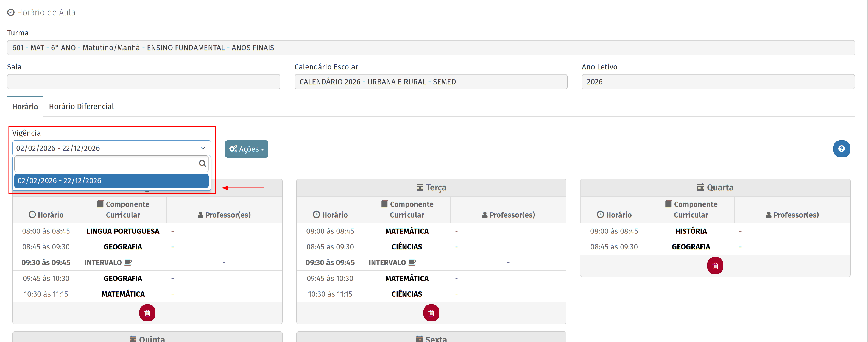Click the Sala input field
The width and height of the screenshot is (868, 342).
point(144,82)
